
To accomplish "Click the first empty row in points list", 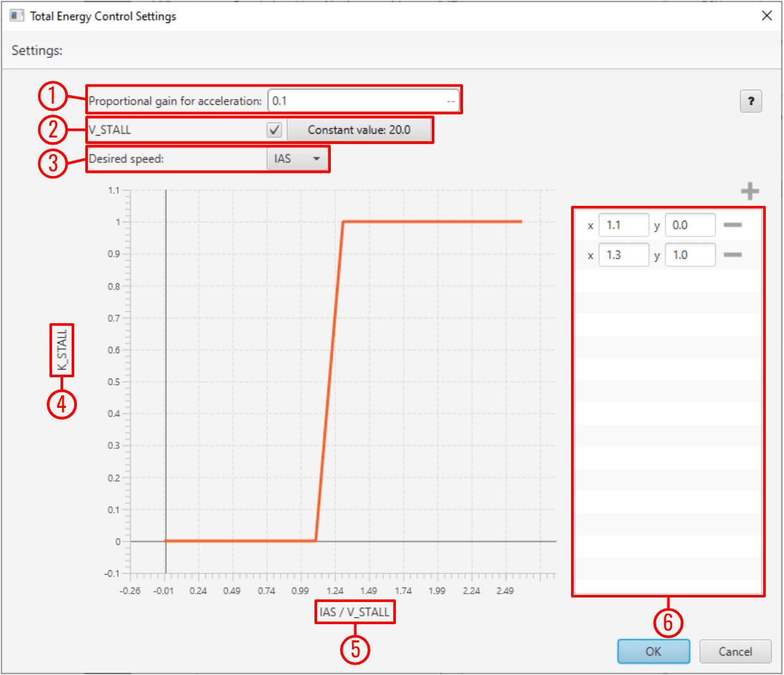I will click(668, 281).
